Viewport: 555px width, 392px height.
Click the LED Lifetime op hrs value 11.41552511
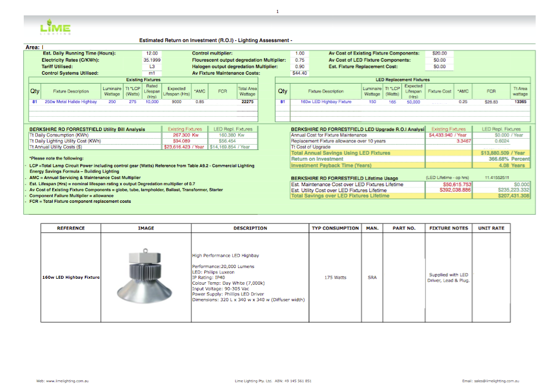pos(497,178)
